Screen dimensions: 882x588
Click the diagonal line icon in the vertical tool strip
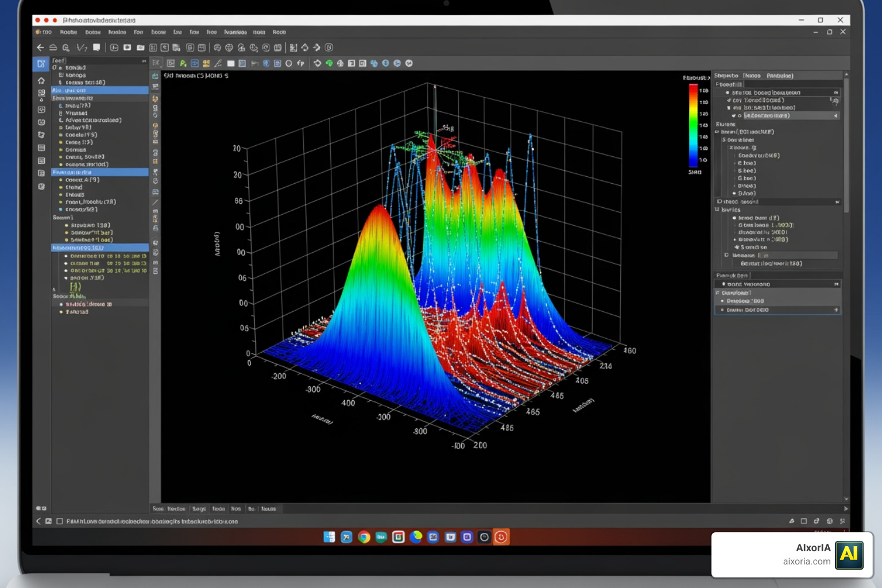(x=155, y=202)
